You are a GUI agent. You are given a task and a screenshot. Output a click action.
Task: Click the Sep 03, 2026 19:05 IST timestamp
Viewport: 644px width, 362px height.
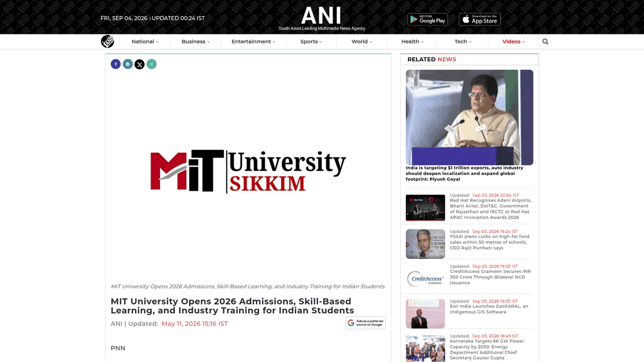click(495, 267)
